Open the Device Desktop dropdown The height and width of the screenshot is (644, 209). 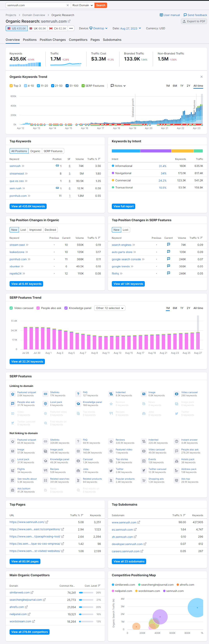[99, 28]
